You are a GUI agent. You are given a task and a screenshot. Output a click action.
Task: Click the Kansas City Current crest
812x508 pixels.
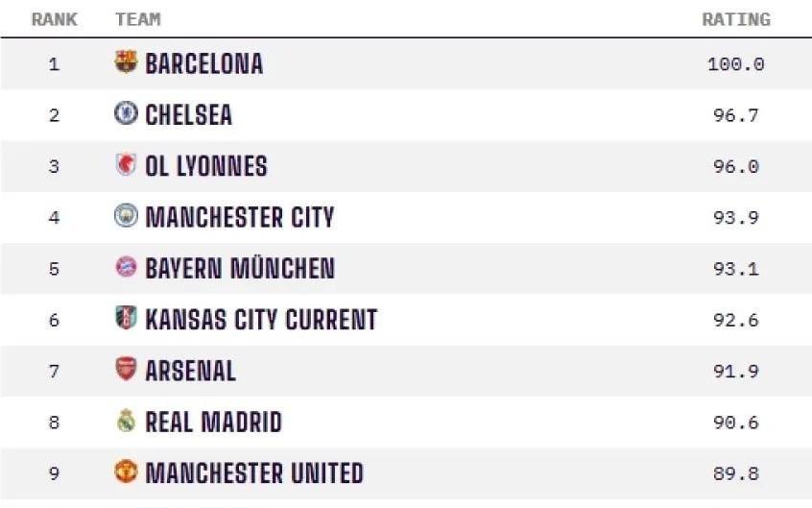point(126,319)
